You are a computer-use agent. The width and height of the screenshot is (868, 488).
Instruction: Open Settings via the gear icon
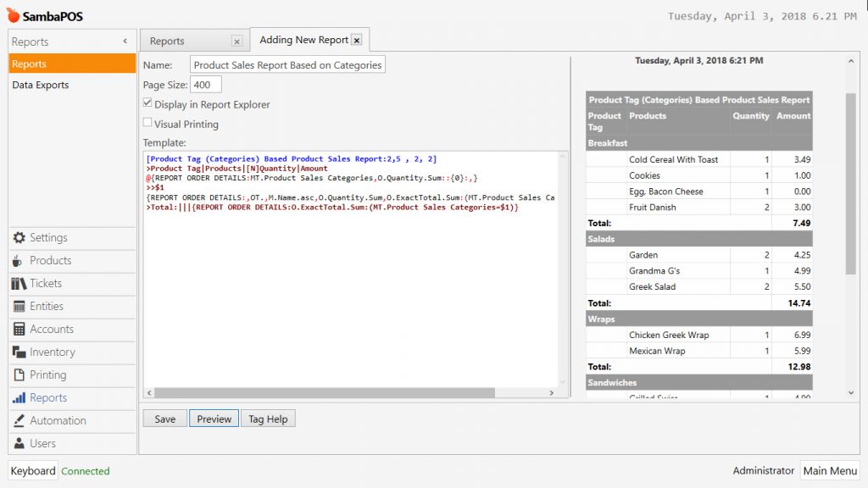tap(19, 237)
